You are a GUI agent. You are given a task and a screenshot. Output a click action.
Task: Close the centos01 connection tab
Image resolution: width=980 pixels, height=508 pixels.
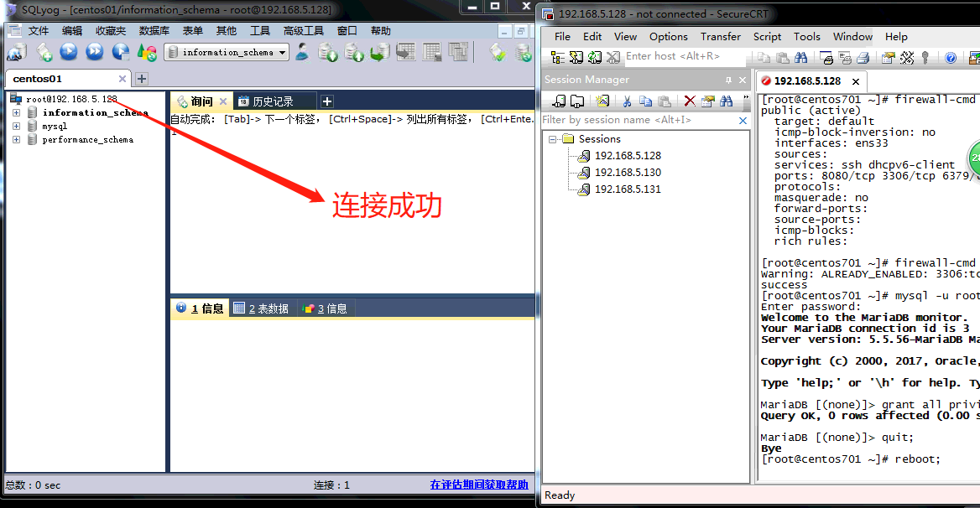(x=122, y=79)
